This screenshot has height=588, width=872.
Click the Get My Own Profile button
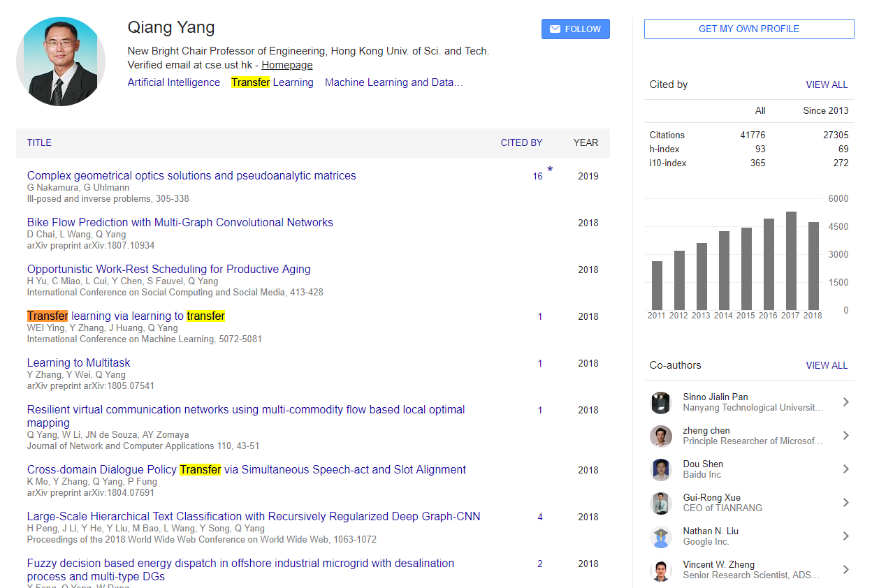click(748, 29)
